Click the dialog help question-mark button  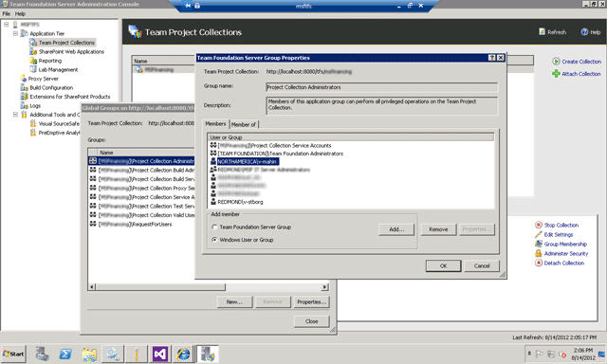(x=491, y=57)
